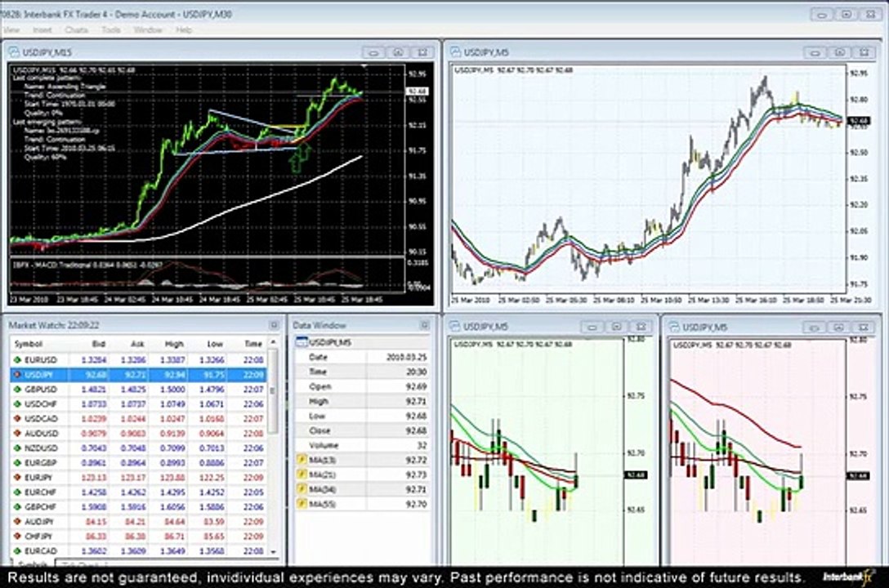Select the EURJPY symbol name

[x=38, y=478]
